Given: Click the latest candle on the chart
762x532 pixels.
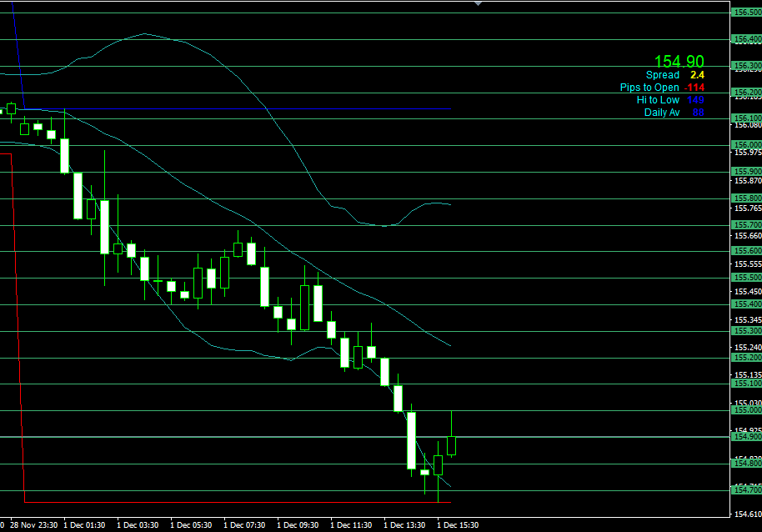Looking at the screenshot, I should point(452,445).
